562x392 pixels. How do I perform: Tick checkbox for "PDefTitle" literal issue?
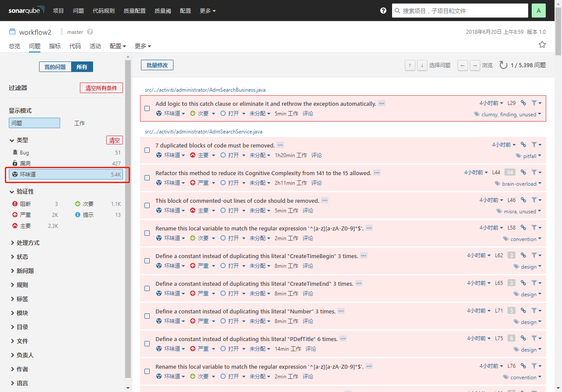click(x=147, y=344)
